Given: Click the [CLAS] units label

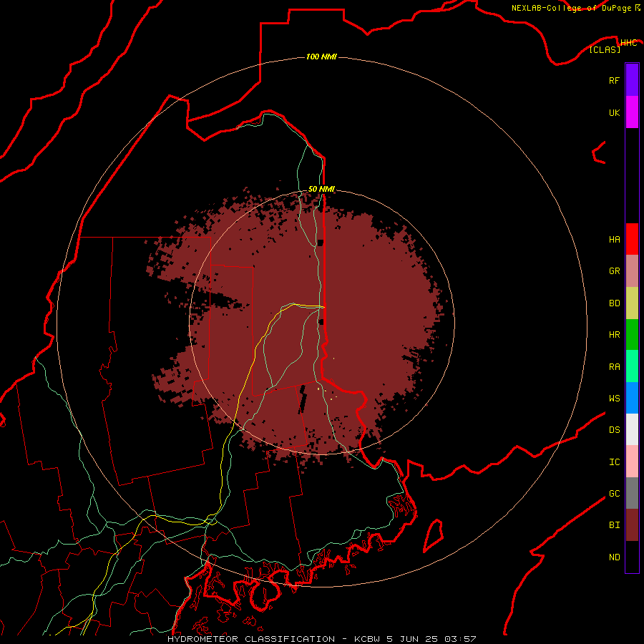Looking at the screenshot, I should [x=605, y=49].
